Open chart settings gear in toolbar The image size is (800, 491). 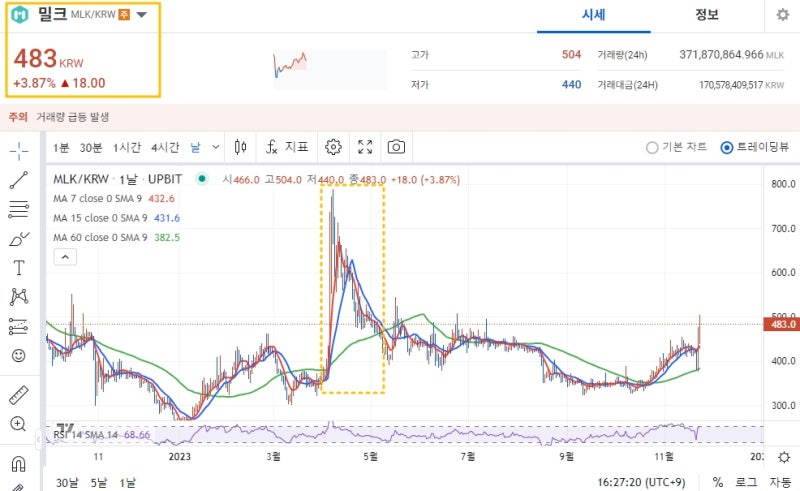coord(333,147)
